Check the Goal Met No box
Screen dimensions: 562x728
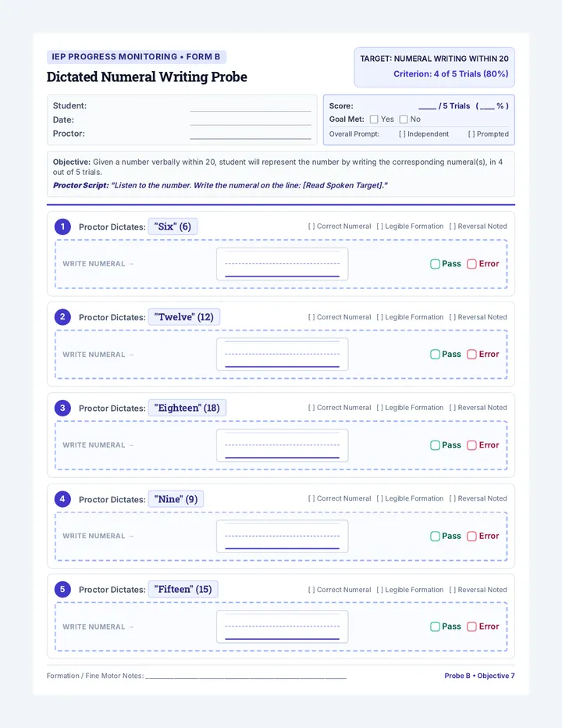[x=404, y=120]
